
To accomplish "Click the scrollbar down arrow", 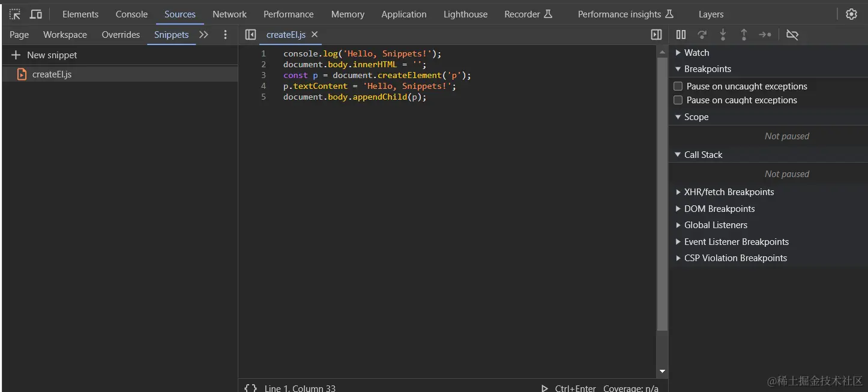I will 662,372.
